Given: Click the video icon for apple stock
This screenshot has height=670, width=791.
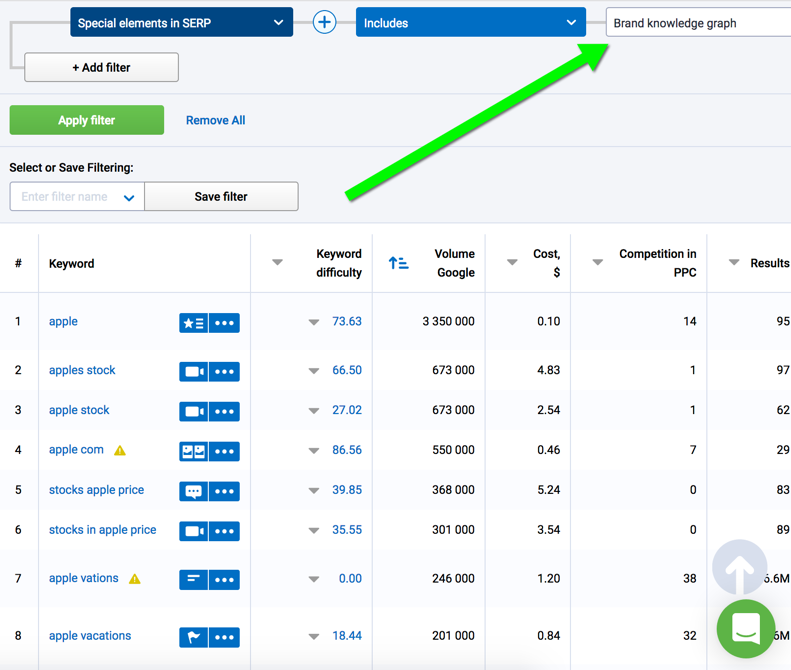Looking at the screenshot, I should (x=194, y=412).
